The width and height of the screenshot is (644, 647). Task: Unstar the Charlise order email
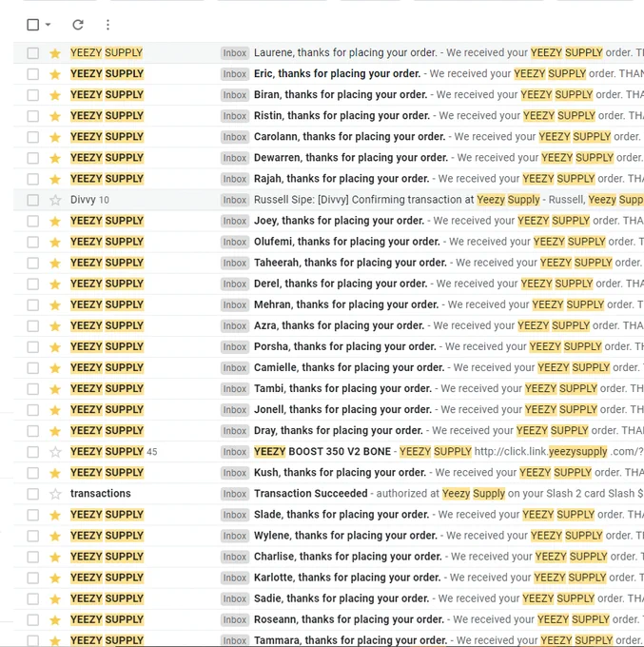point(55,557)
